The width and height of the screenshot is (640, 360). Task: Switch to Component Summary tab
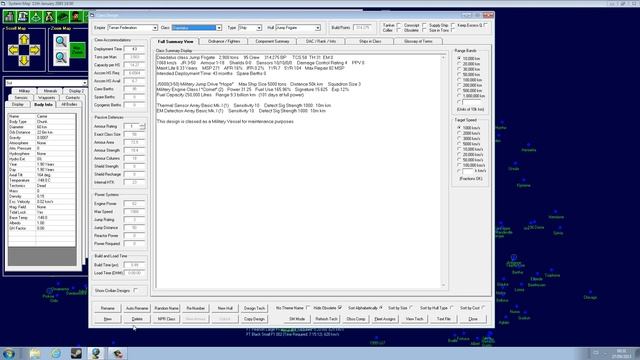(x=272, y=41)
